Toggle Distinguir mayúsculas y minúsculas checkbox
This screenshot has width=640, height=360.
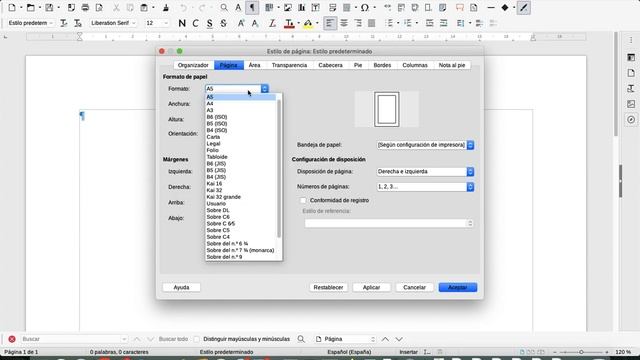tap(197, 339)
